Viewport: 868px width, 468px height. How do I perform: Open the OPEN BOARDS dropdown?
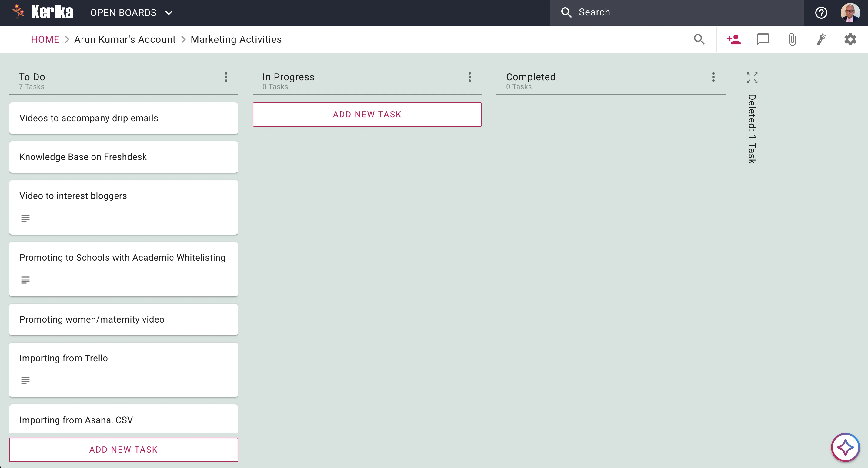point(132,13)
